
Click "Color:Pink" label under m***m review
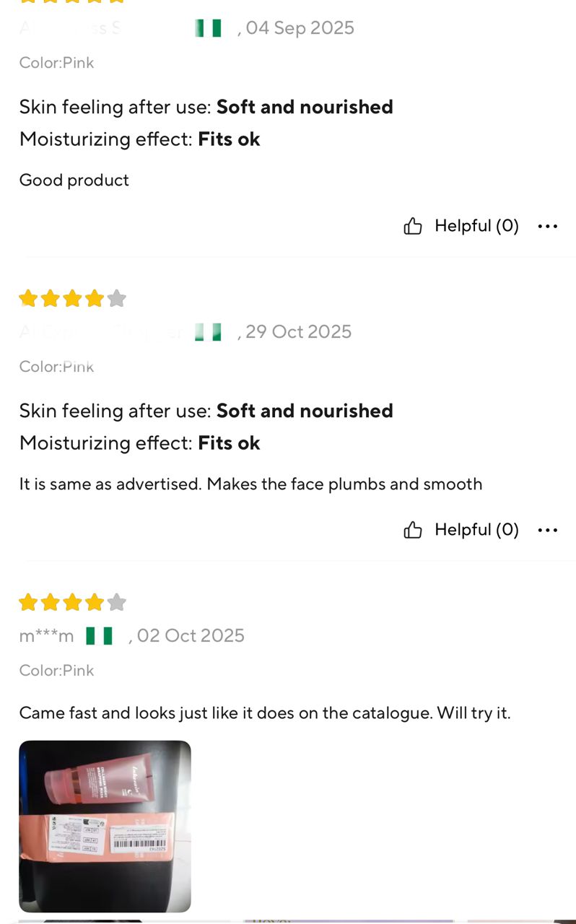point(56,671)
